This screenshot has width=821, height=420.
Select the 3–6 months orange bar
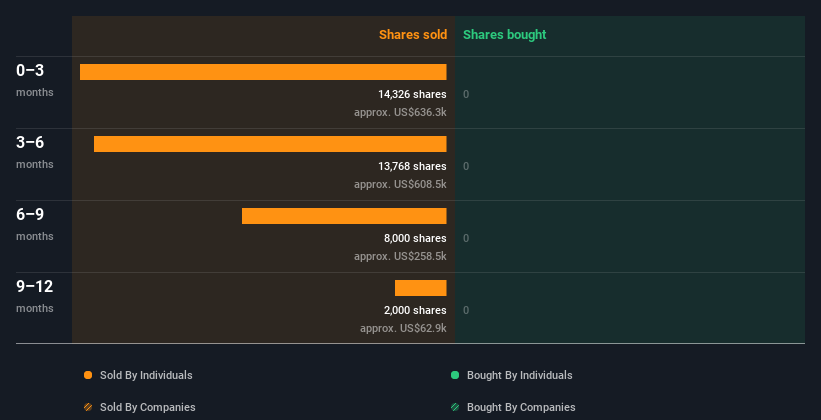pyautogui.click(x=270, y=144)
